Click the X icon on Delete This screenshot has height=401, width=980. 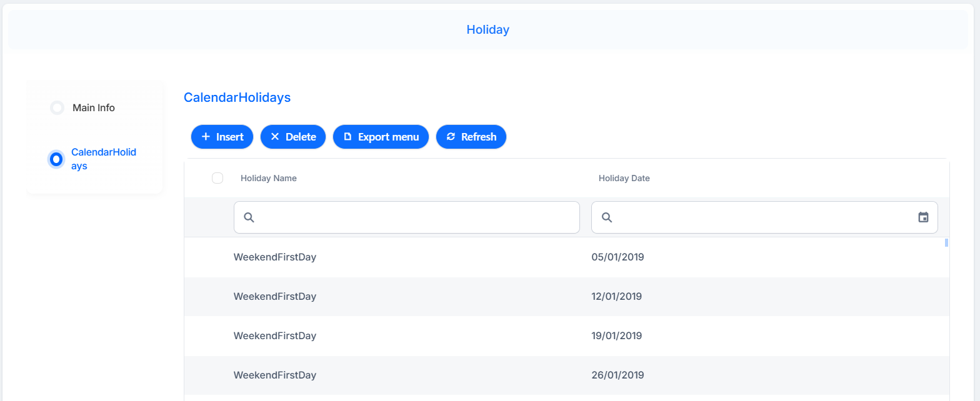click(x=274, y=137)
